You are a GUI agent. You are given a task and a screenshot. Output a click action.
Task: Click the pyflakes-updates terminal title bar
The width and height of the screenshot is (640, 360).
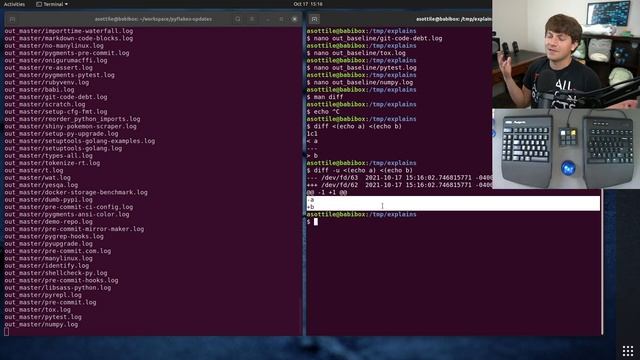click(x=153, y=19)
